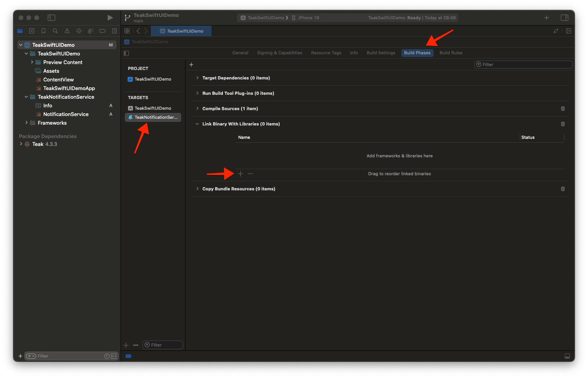Viewport: 588px width, 378px height.
Task: Remove target with the bottom minus
Action: 136,345
